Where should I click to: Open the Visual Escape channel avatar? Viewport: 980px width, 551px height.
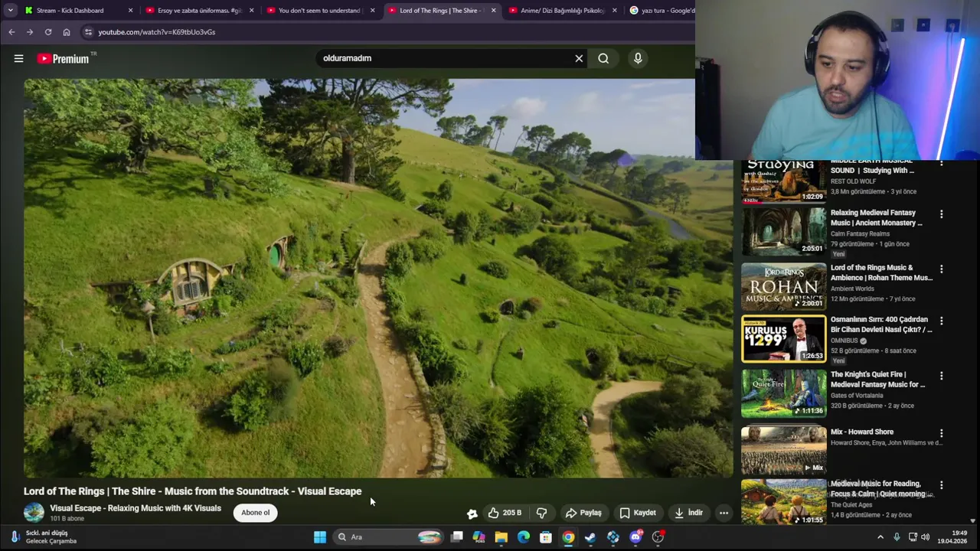(x=34, y=513)
